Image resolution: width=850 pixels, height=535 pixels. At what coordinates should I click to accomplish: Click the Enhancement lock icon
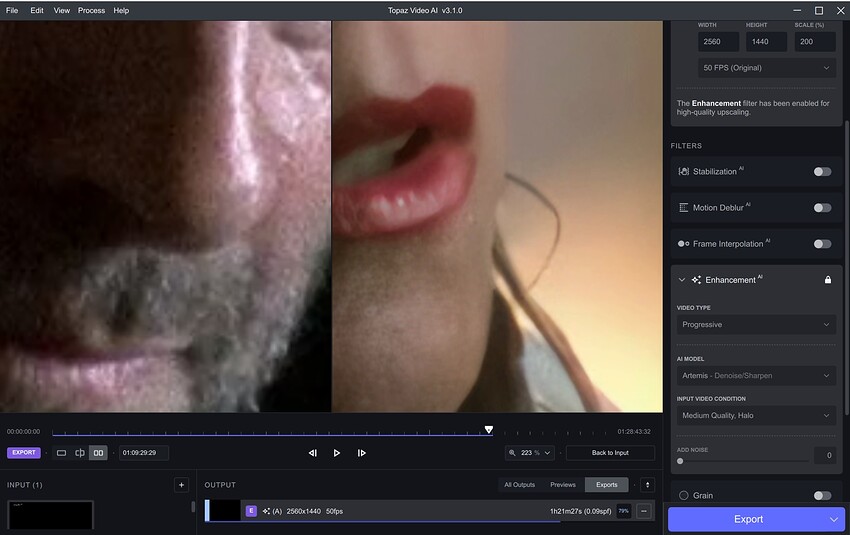[828, 280]
